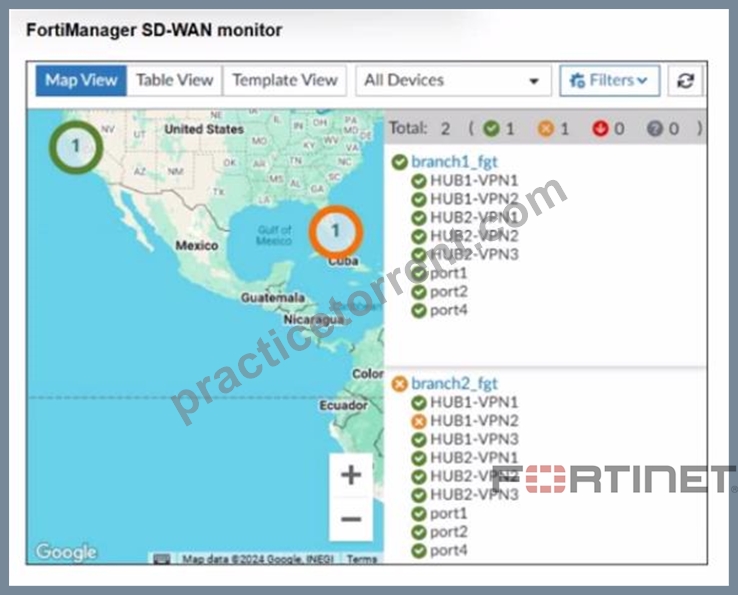Click the orange warning icon beside HUB1-VPN2
This screenshot has height=595, width=738.
point(418,421)
